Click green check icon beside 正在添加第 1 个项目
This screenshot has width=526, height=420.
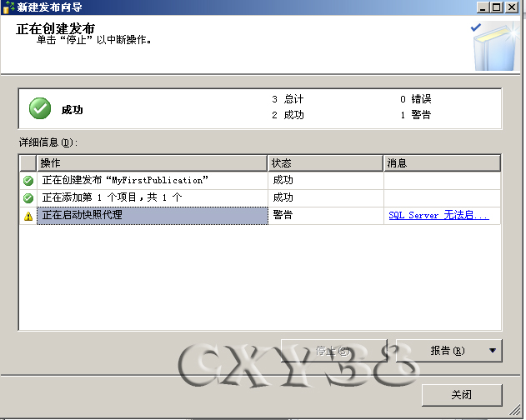pos(28,198)
